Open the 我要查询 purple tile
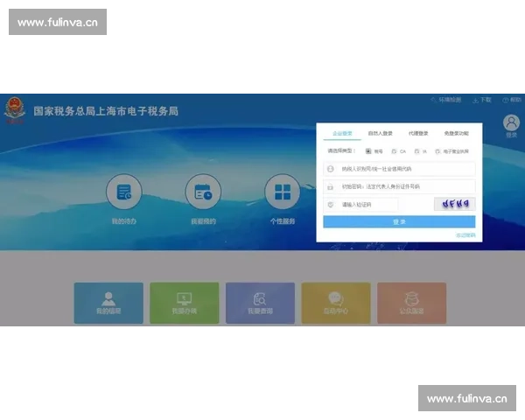 point(260,303)
